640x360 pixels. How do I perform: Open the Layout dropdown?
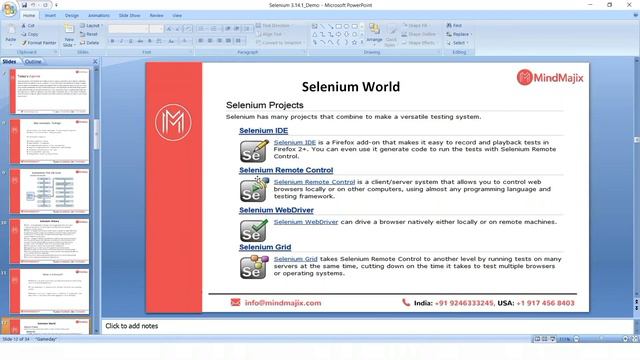coord(91,26)
